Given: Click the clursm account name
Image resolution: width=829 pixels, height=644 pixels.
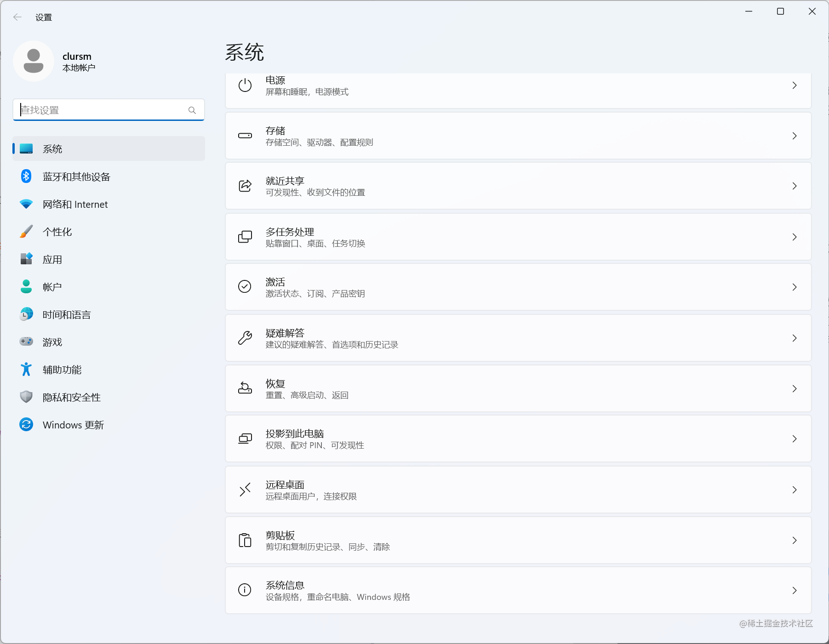Looking at the screenshot, I should [77, 56].
